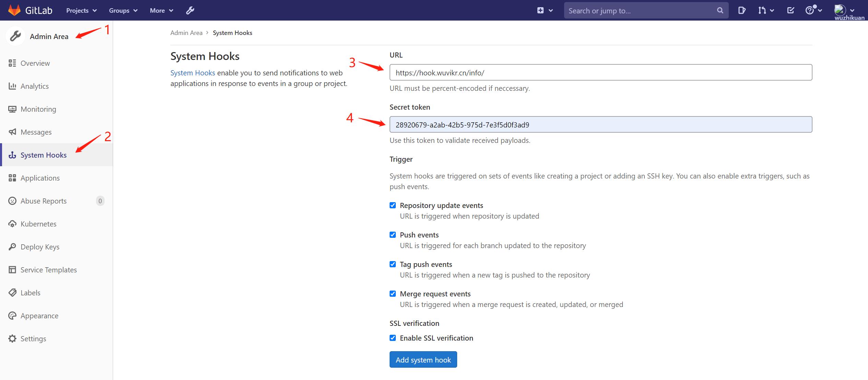Open the new item plus dropdown
The height and width of the screenshot is (380, 868).
pos(545,11)
